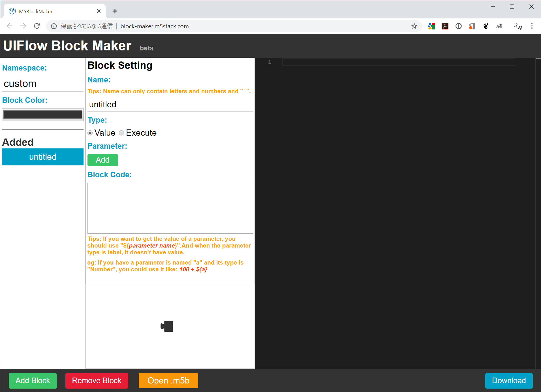The height and width of the screenshot is (392, 541).
Task: Click the puzzle-shaped block preview icon
Action: [167, 326]
